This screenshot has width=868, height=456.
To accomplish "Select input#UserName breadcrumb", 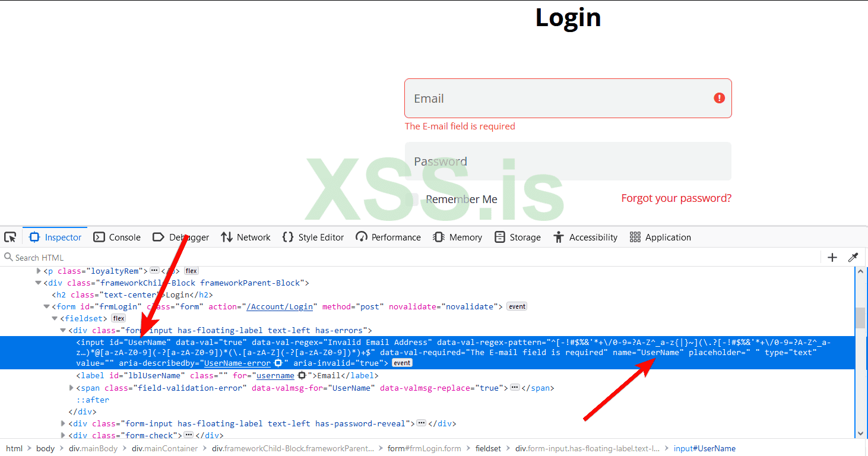I will pyautogui.click(x=704, y=448).
